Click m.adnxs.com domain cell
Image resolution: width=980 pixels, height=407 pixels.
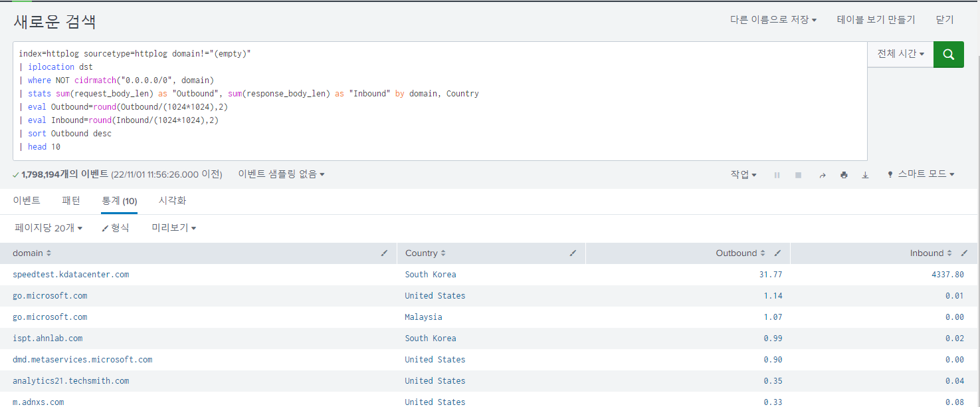[x=39, y=402]
